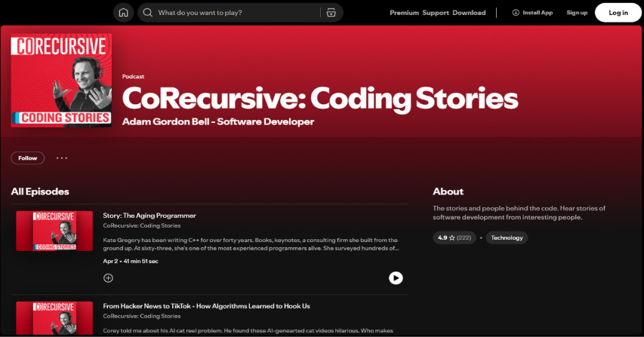This screenshot has width=644, height=337.
Task: Click the Install App download icon
Action: (x=516, y=13)
